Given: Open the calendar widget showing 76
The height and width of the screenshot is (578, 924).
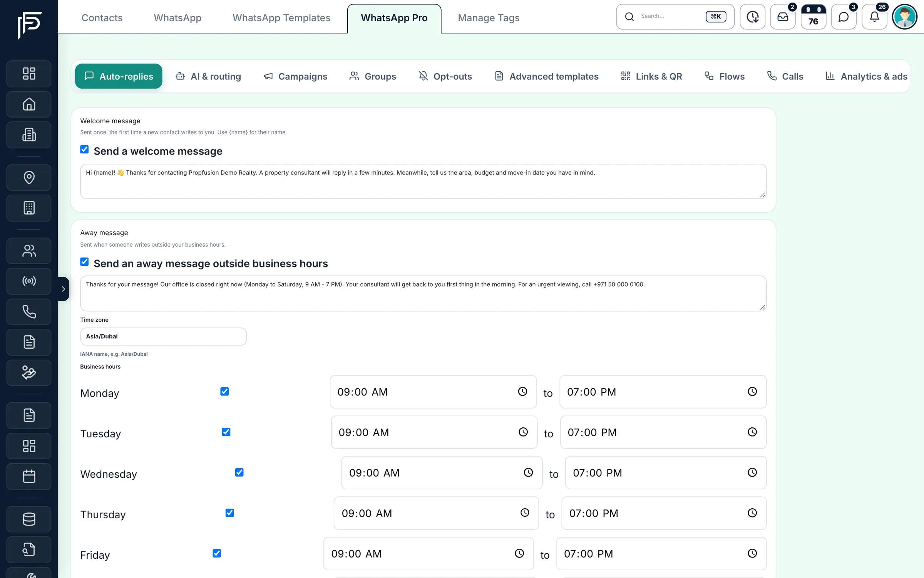Looking at the screenshot, I should coord(813,17).
